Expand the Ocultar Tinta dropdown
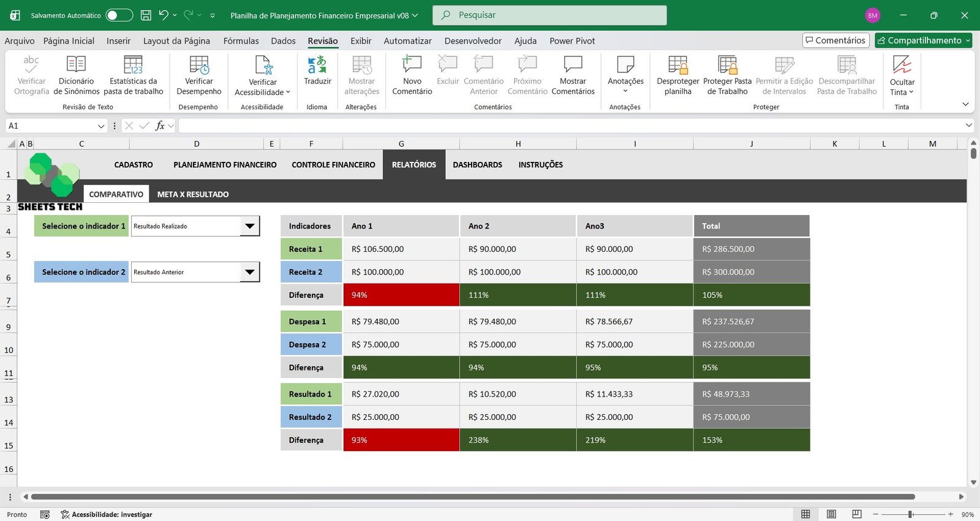Screen dimensions: 980x521 pos(902,92)
